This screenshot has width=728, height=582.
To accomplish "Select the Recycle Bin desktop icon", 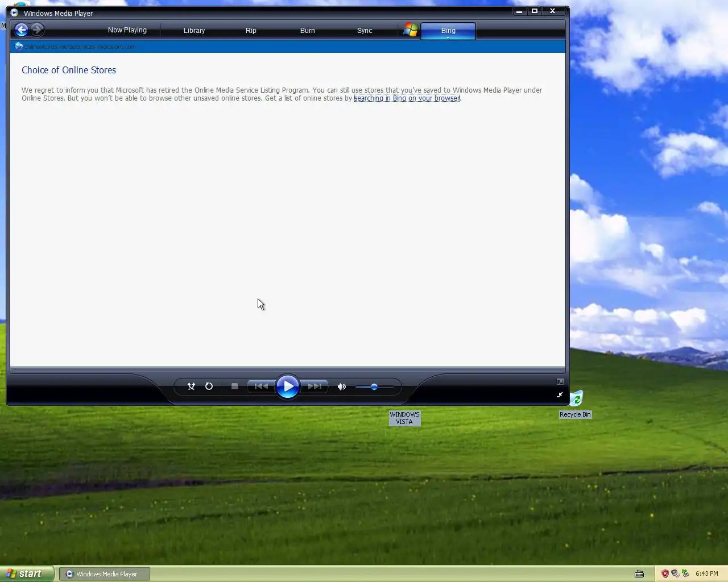I will tap(576, 404).
